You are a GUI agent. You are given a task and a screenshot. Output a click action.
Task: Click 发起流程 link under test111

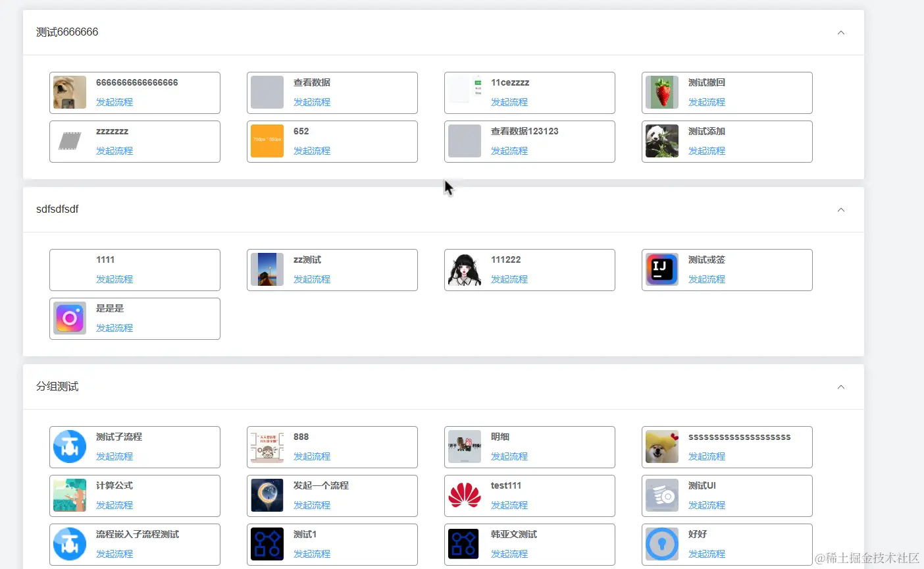[x=509, y=505]
